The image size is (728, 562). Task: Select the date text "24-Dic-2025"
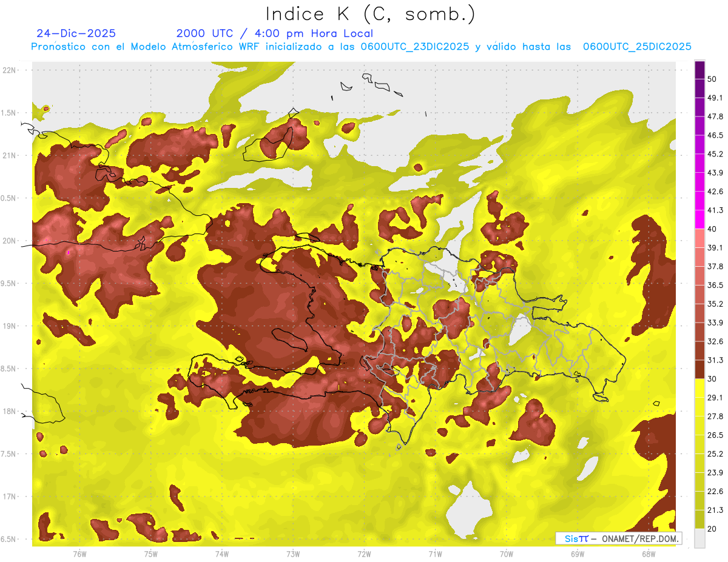point(76,33)
